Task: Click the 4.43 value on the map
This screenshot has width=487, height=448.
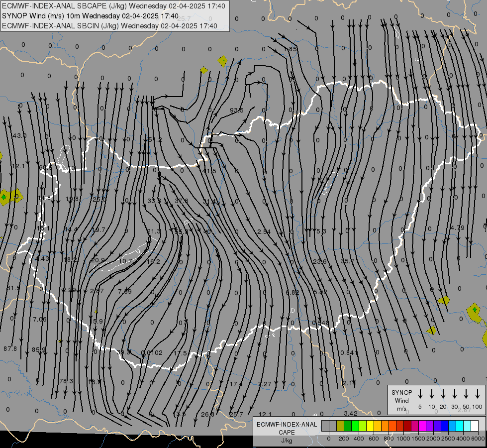Action: (42, 259)
